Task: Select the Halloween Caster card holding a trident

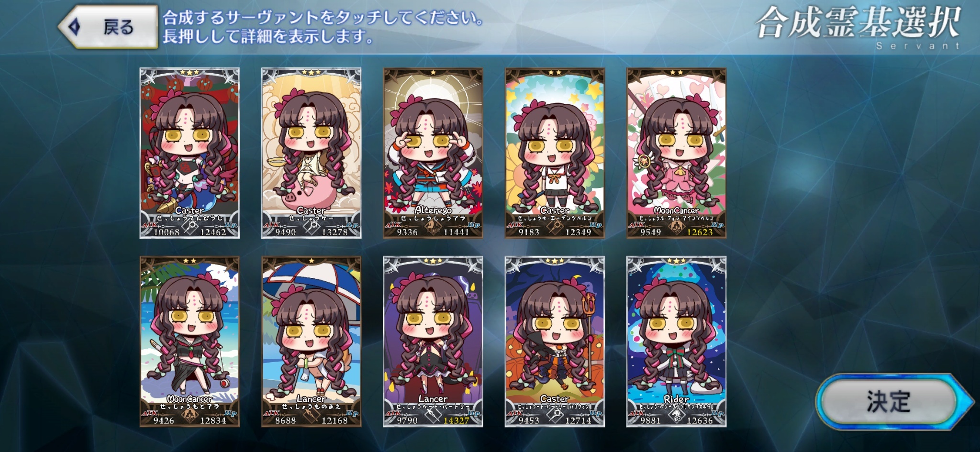Action: 555,342
